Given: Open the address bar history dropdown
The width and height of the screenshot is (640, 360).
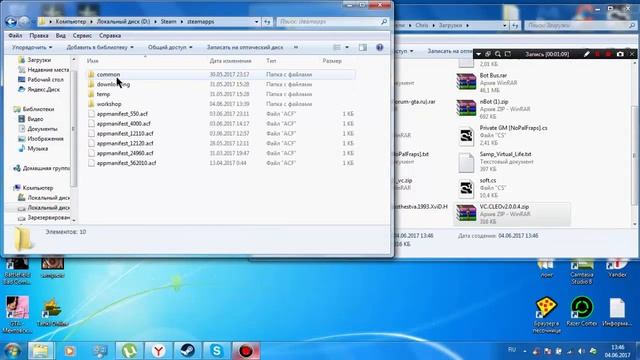Looking at the screenshot, I should tap(256, 22).
